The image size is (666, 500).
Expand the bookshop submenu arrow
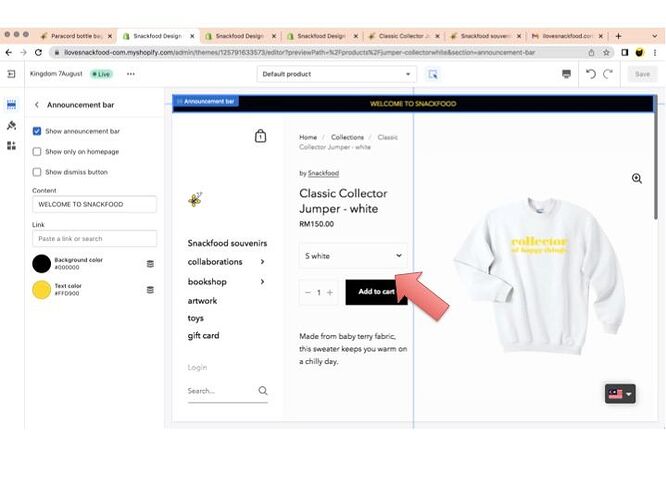tap(262, 282)
